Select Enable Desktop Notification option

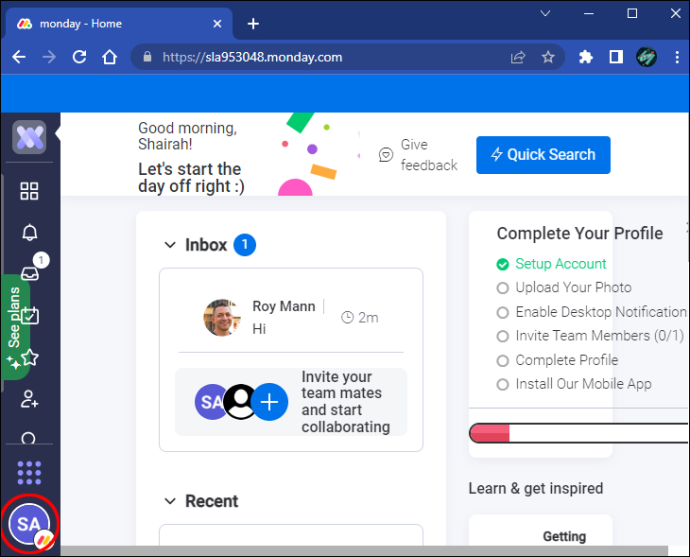592,312
